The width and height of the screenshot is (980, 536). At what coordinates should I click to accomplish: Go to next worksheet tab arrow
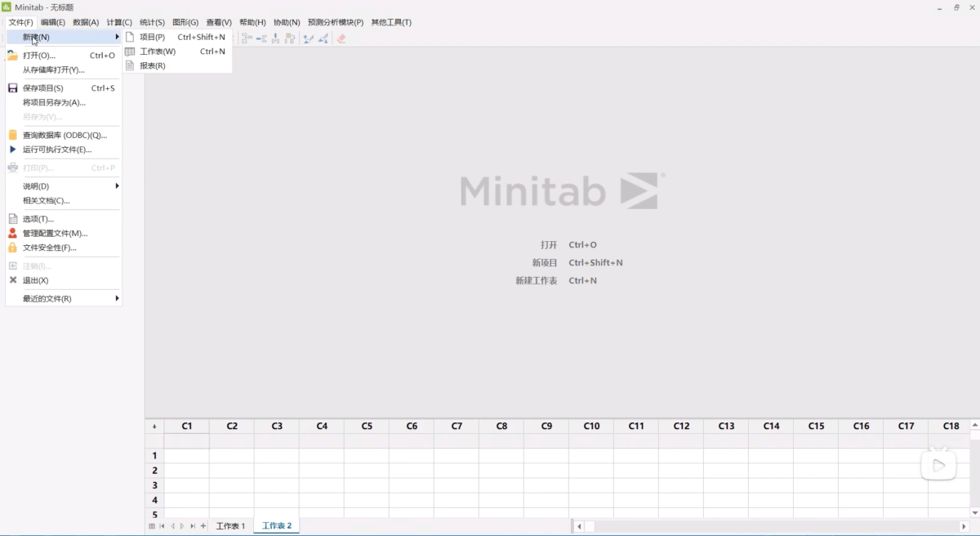coord(182,526)
